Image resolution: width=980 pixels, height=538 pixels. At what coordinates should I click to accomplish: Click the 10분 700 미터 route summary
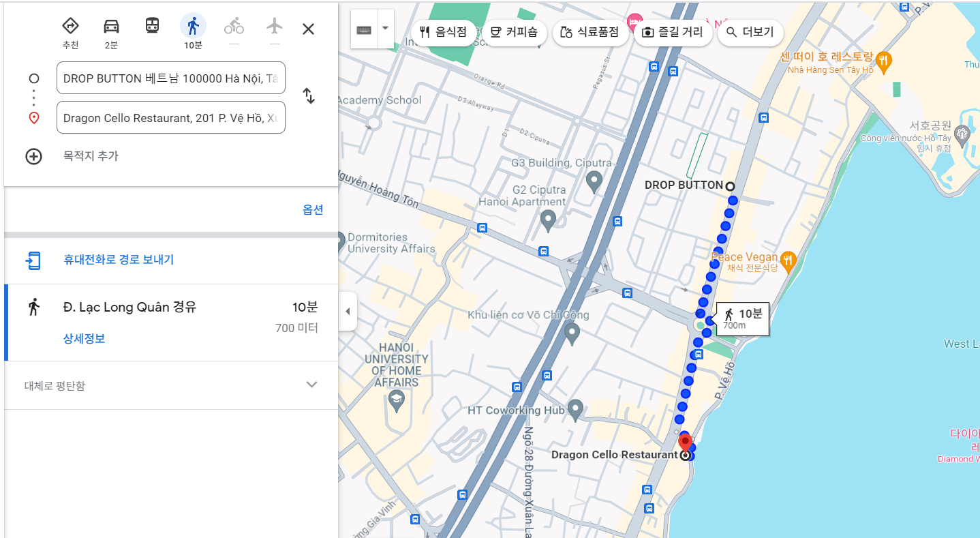click(x=296, y=317)
